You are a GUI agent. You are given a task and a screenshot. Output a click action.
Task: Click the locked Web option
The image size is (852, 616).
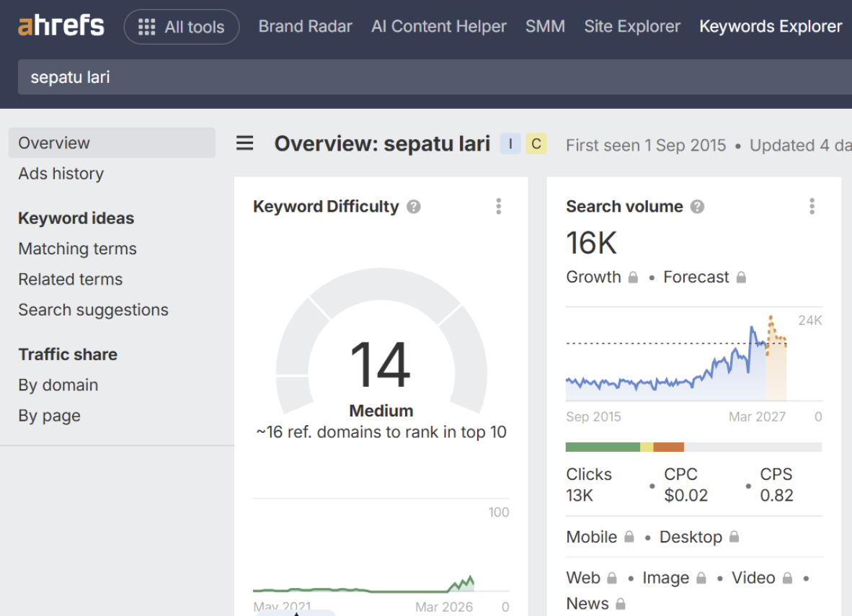[x=591, y=577]
